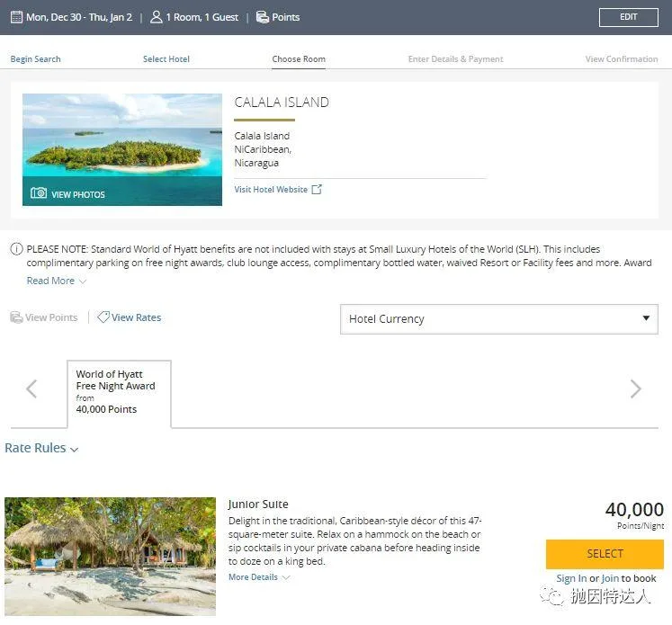Image resolution: width=672 pixels, height=625 pixels.
Task: Click the camera icon on hotel photo
Action: (x=39, y=193)
